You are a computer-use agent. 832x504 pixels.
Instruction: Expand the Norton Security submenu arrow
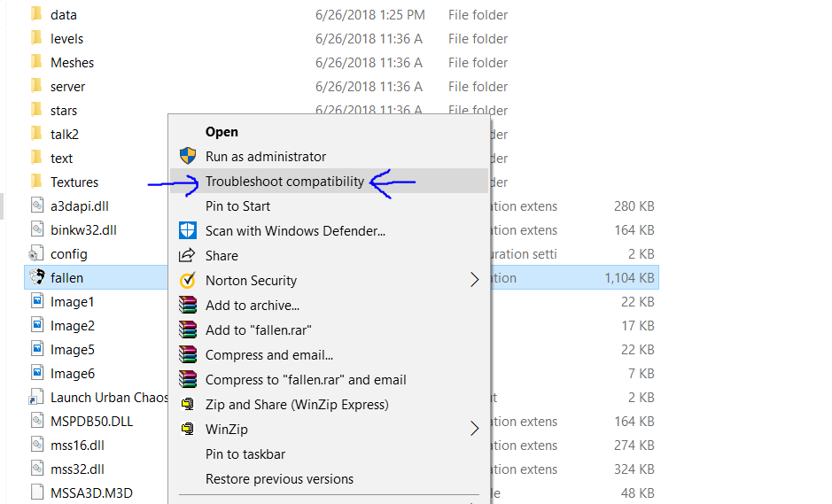tap(474, 280)
